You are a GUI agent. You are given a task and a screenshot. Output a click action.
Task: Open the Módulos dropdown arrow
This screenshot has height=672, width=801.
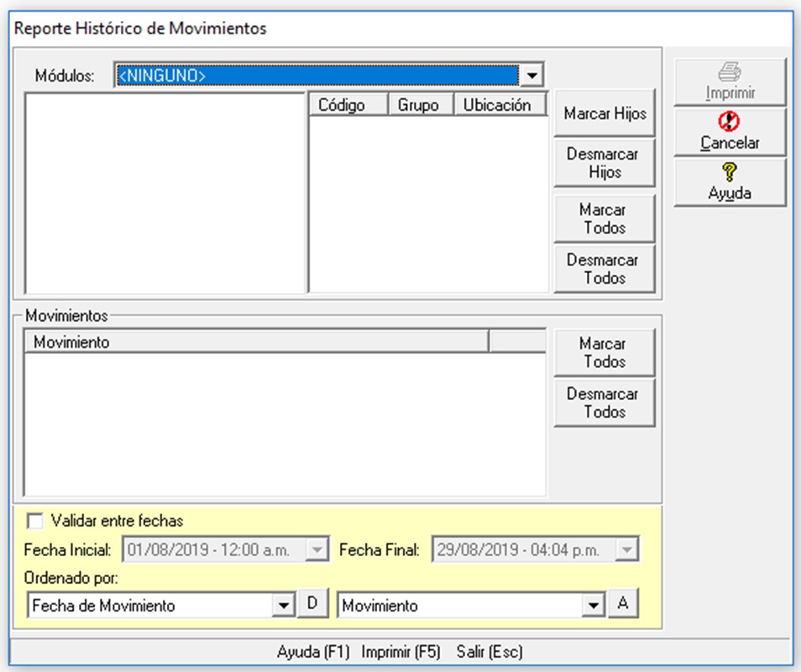(531, 76)
